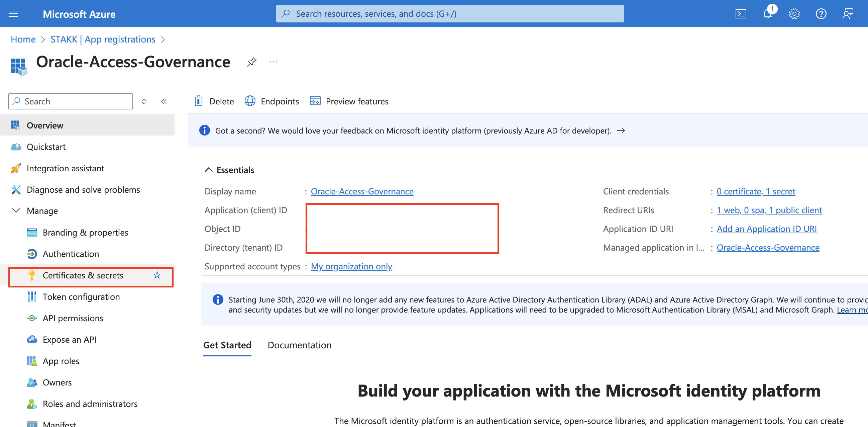This screenshot has height=427, width=868.
Task: Open Expose an API
Action: point(87,339)
